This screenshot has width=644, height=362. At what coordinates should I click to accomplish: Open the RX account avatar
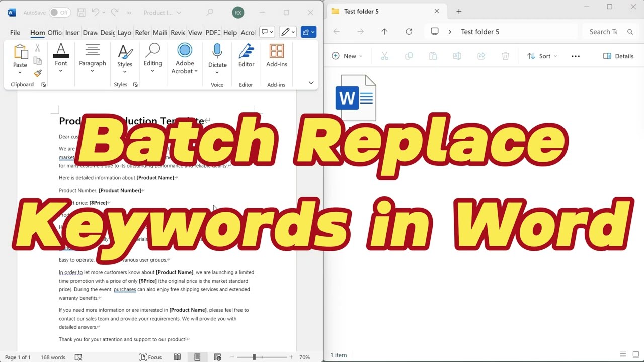(x=238, y=13)
